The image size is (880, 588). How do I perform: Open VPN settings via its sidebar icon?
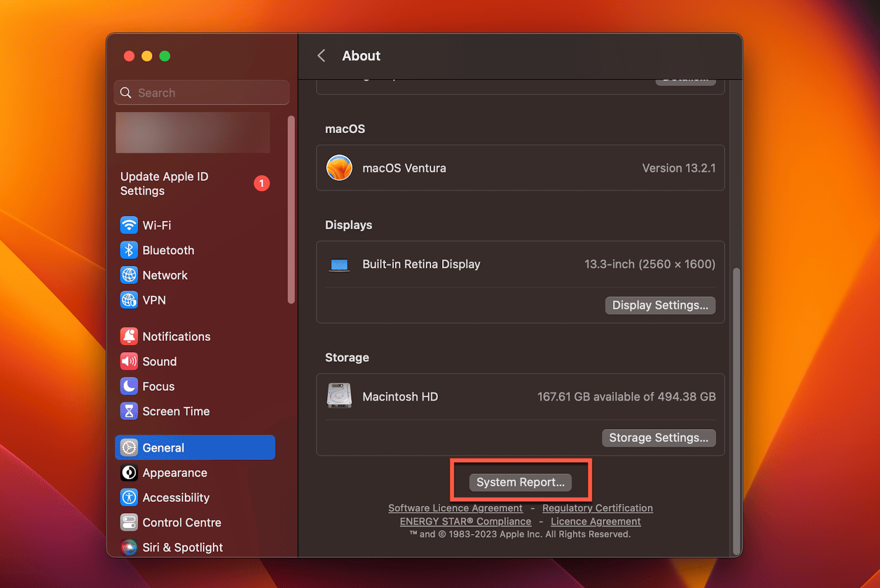pyautogui.click(x=129, y=300)
